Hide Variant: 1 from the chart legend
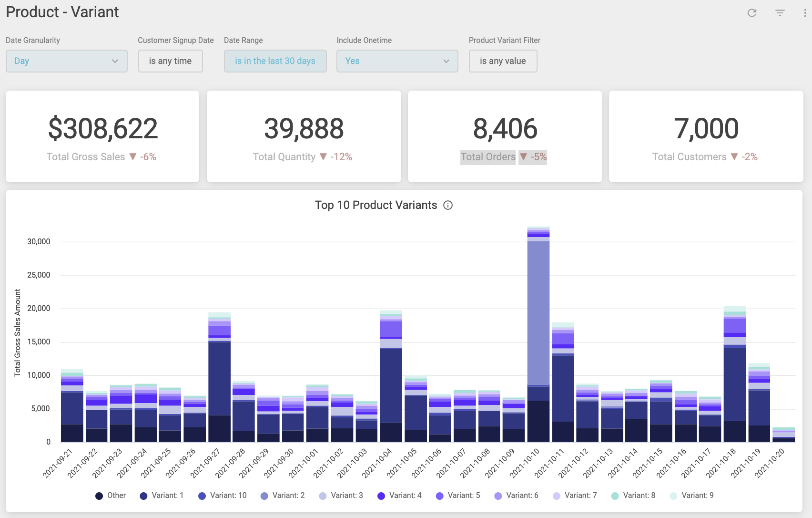812x518 pixels. click(162, 496)
